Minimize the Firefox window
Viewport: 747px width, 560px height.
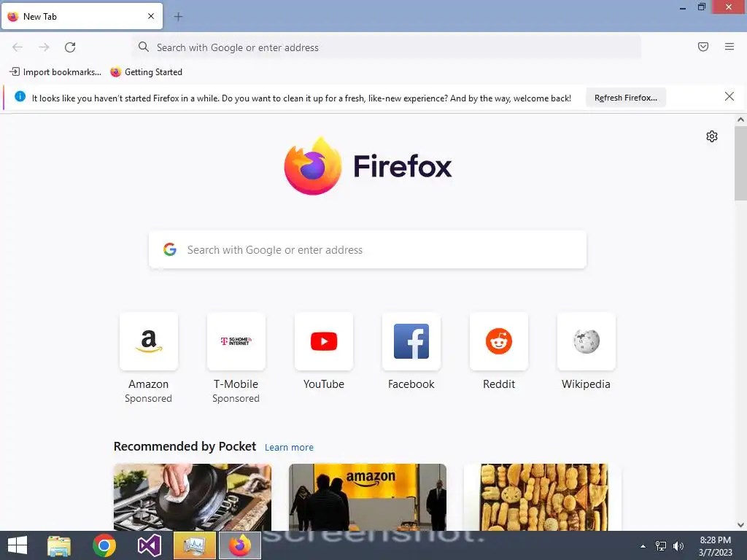click(x=683, y=7)
